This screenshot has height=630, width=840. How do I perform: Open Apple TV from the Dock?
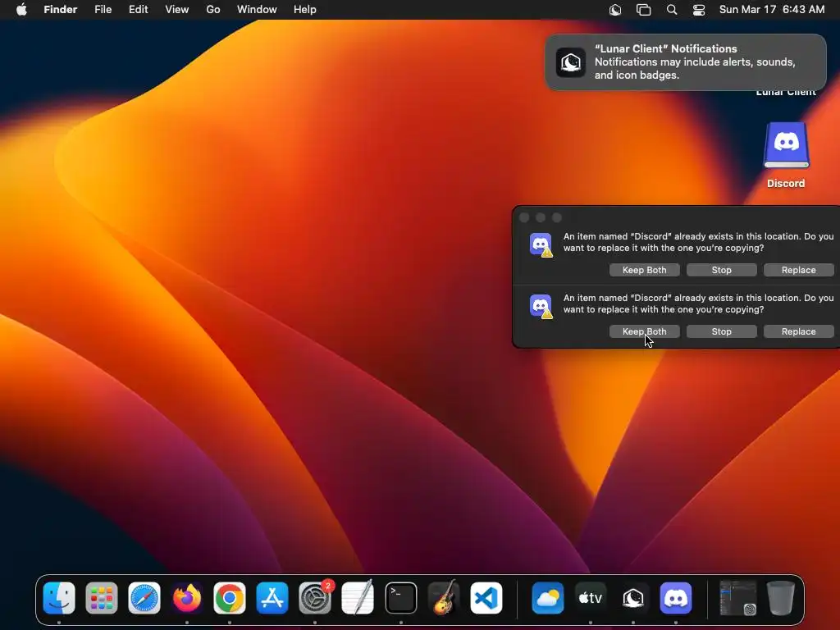[x=591, y=598]
